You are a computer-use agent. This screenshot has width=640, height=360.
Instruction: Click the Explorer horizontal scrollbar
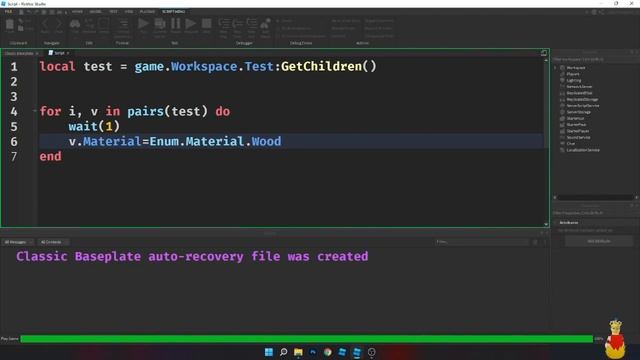(x=595, y=198)
